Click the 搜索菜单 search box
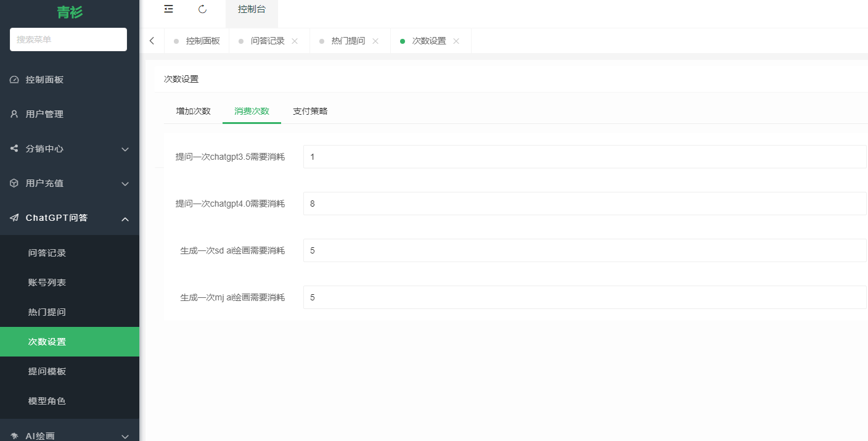Viewport: 868px width, 441px height. point(68,39)
